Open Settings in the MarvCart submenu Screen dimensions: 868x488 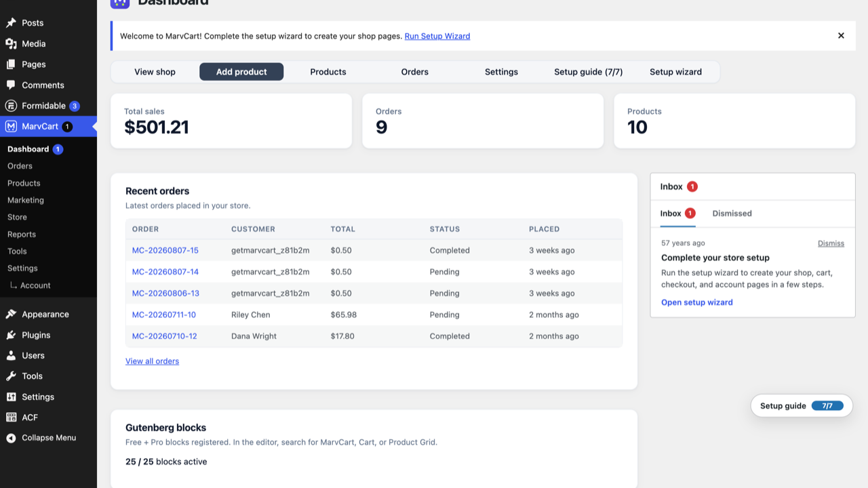tap(22, 268)
